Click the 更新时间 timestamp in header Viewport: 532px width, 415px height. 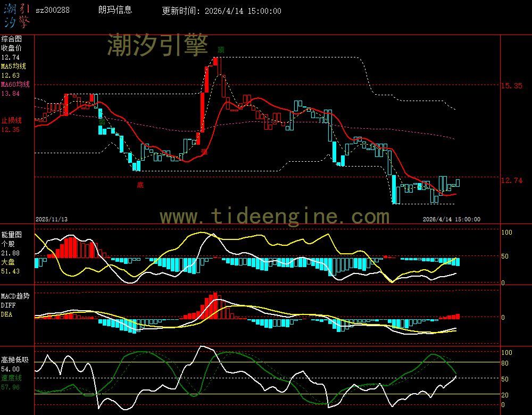(x=221, y=11)
